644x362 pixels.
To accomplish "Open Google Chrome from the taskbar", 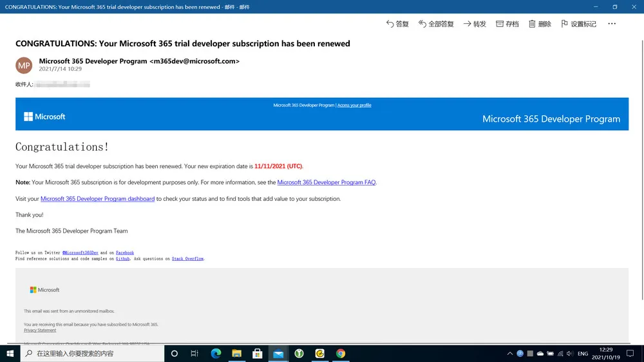I will click(x=340, y=354).
